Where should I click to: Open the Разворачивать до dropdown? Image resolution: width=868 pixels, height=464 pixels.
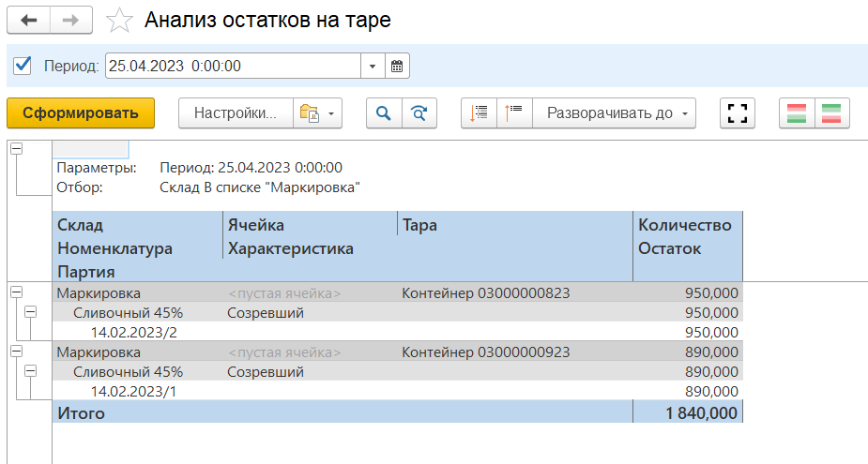tap(614, 113)
